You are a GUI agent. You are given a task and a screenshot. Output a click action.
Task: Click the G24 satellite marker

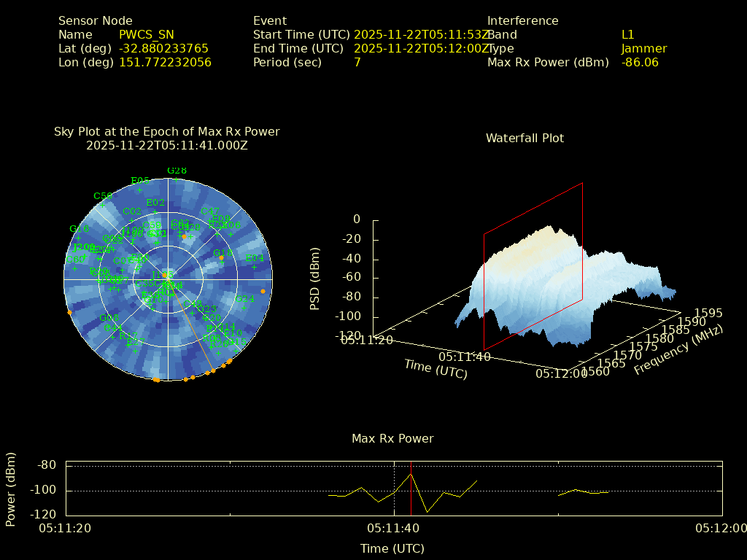click(x=244, y=308)
